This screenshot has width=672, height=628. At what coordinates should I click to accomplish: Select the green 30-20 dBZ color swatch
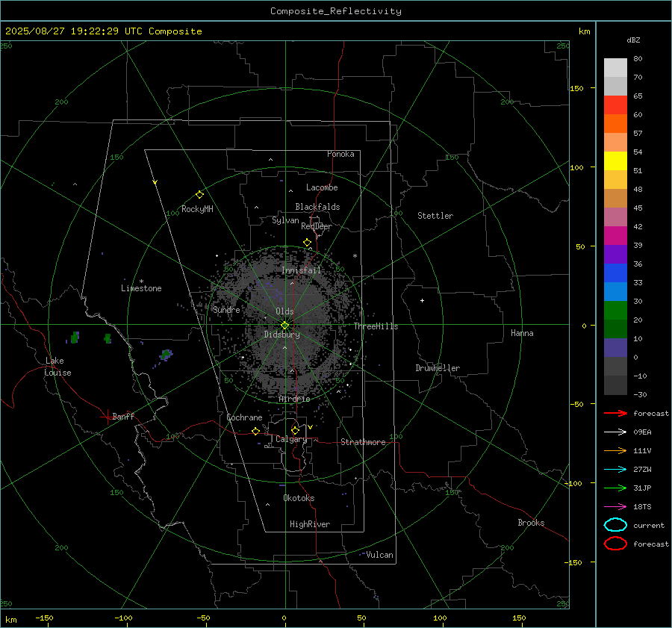(x=615, y=311)
